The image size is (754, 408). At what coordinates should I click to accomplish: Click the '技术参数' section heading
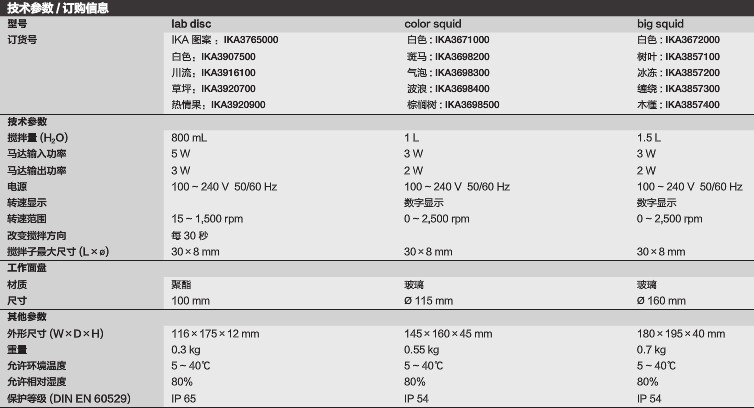point(27,121)
